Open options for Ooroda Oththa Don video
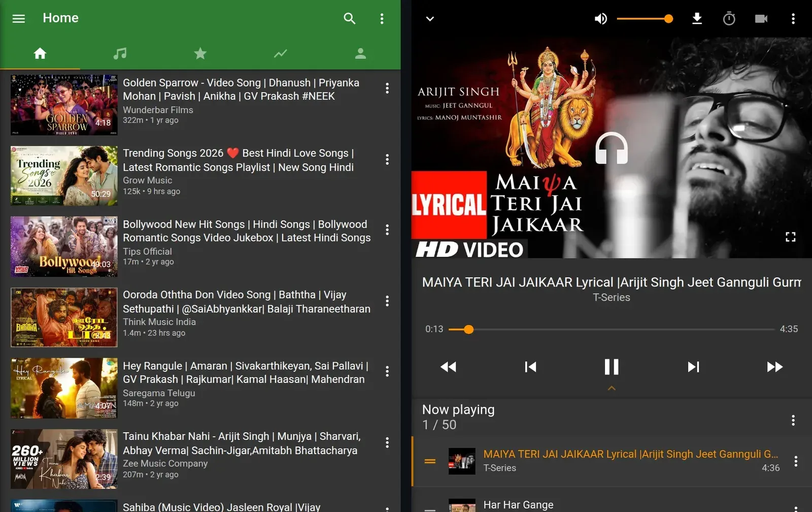This screenshot has width=812, height=512. coord(387,301)
